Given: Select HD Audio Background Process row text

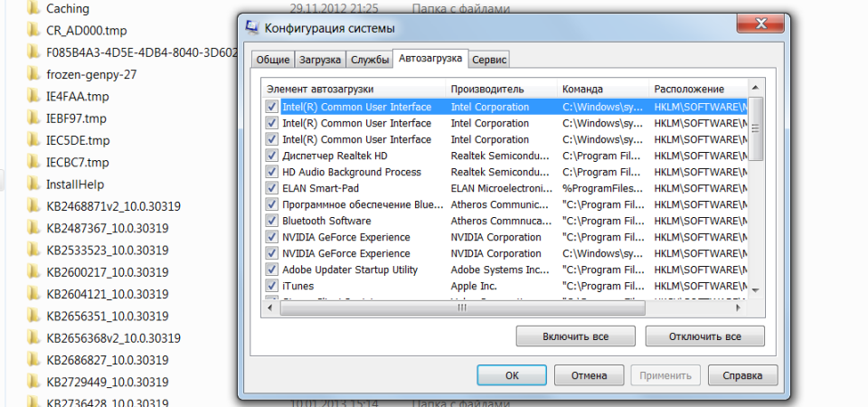Looking at the screenshot, I should [x=352, y=172].
